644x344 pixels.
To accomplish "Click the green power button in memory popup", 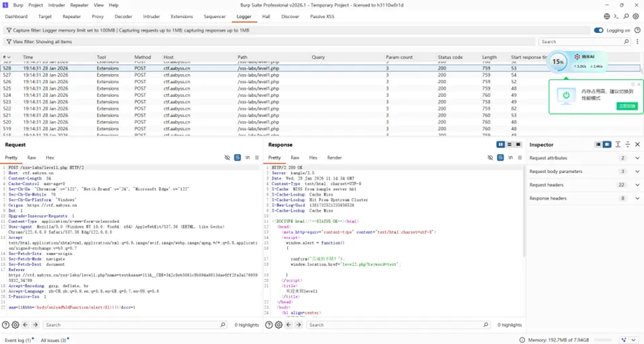I will coord(566,96).
